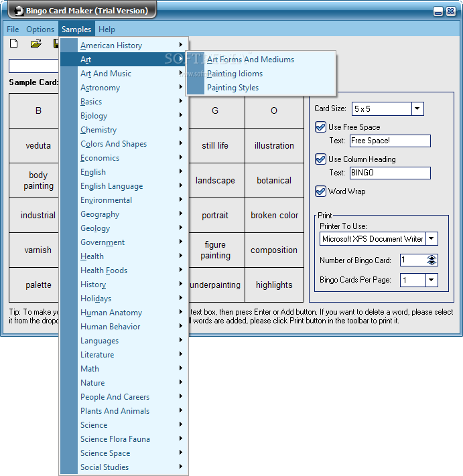Disable the Use Free Space checkbox
The width and height of the screenshot is (463, 476).
320,127
